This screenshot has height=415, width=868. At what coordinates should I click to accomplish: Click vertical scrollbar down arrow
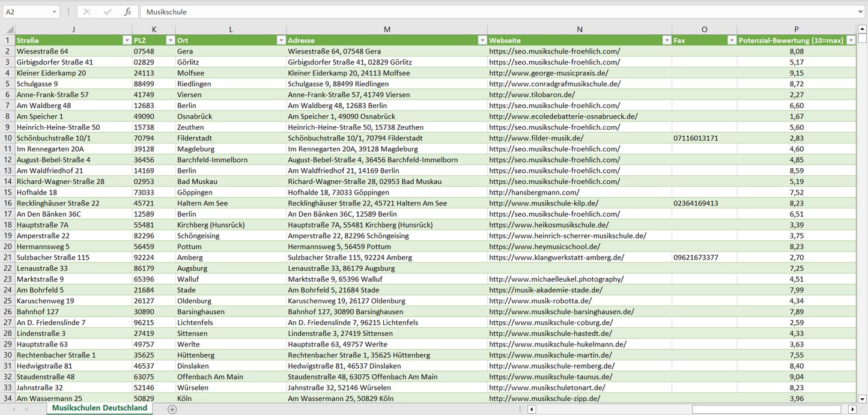coord(862,398)
